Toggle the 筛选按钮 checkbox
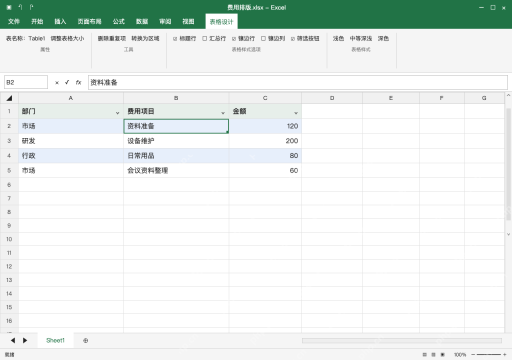Screen dimensions: 512x360 293,39
